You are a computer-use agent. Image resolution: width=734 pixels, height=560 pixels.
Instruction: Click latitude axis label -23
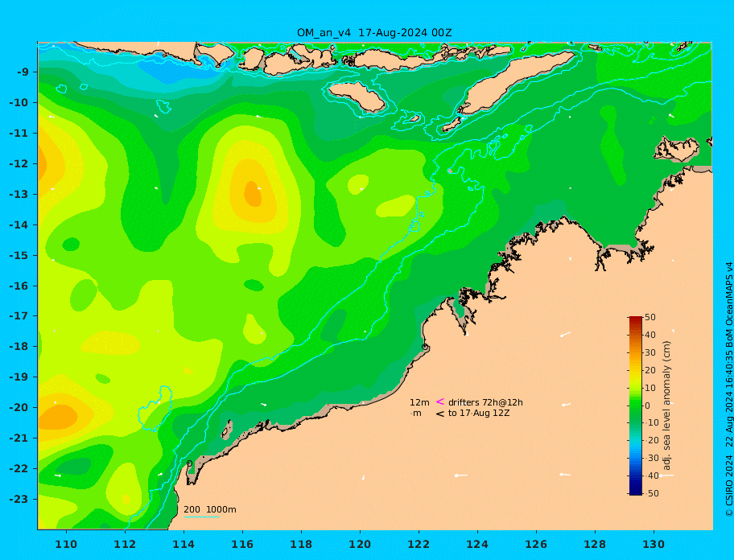tap(19, 499)
